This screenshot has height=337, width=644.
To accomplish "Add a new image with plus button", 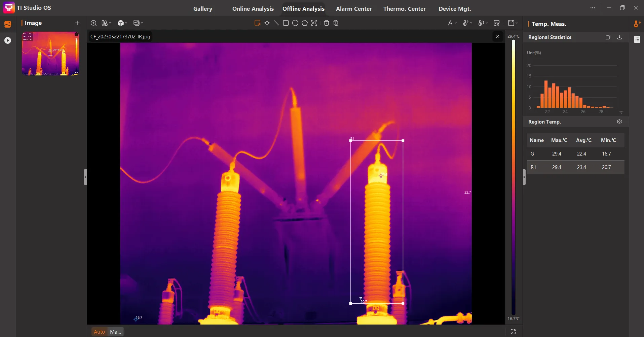I will (77, 23).
